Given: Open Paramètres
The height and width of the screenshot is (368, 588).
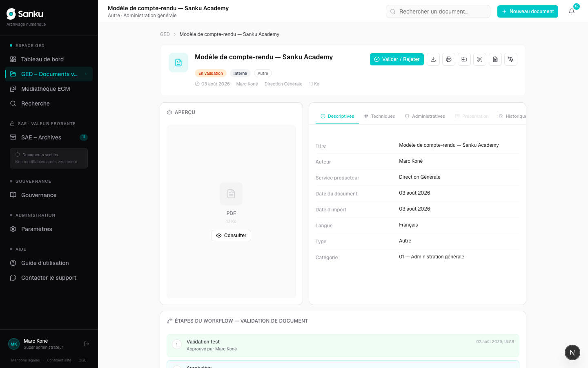Looking at the screenshot, I should point(49,229).
